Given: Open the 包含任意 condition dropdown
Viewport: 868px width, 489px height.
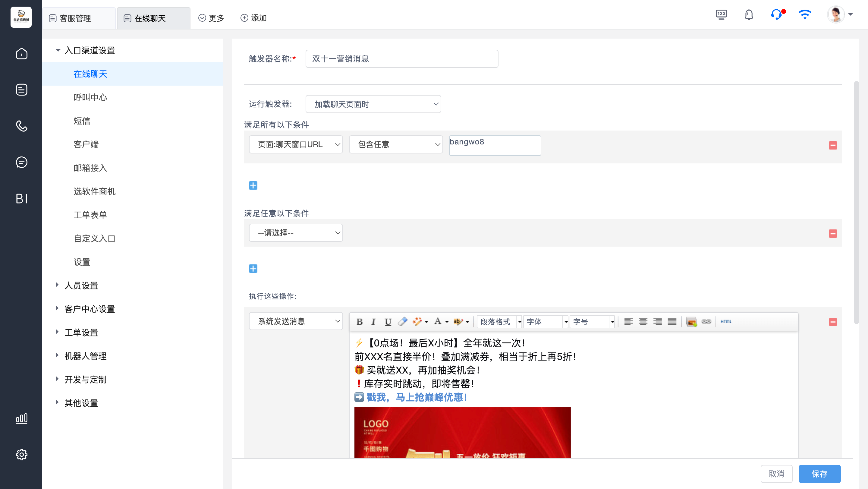Looking at the screenshot, I should pyautogui.click(x=396, y=145).
